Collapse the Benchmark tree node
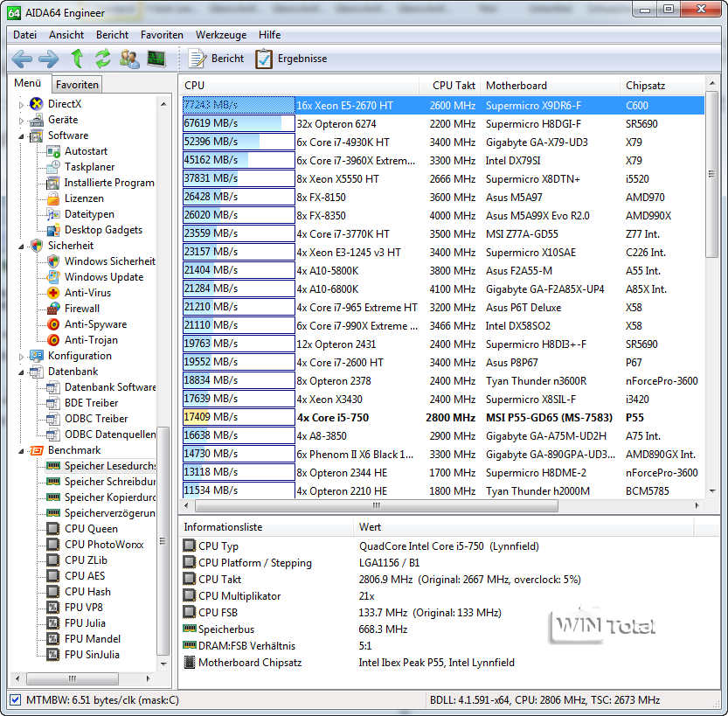Image resolution: width=728 pixels, height=716 pixels. click(x=22, y=450)
